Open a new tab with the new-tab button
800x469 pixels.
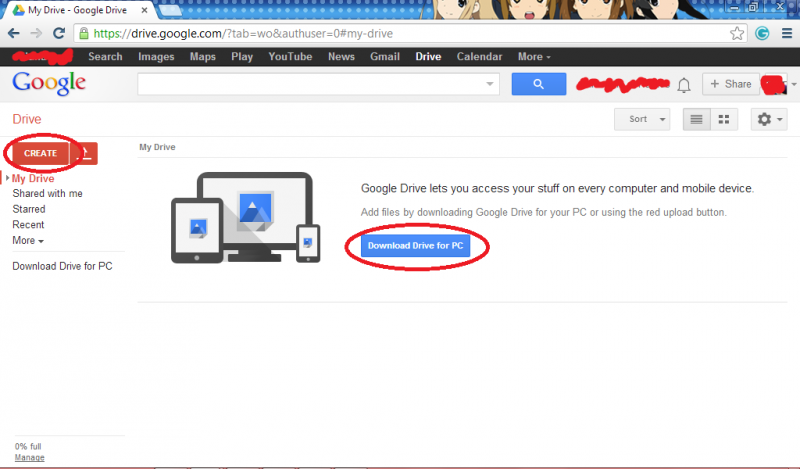tap(170, 10)
